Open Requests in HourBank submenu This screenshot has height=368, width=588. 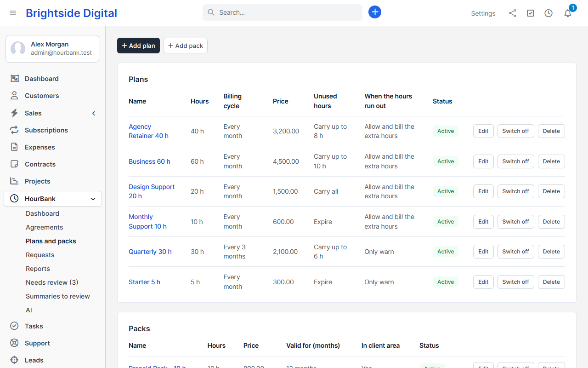pos(40,255)
